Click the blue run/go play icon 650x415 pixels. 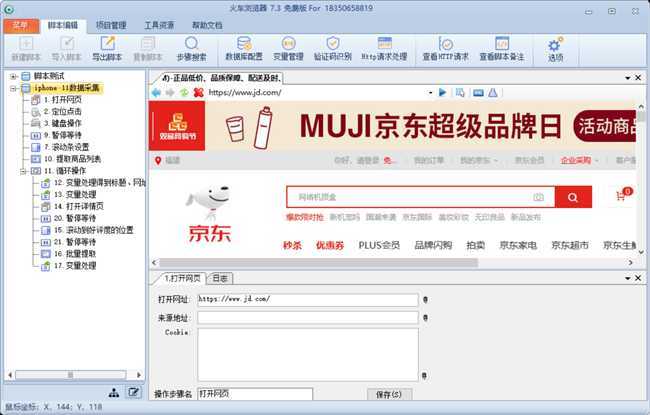[x=443, y=92]
